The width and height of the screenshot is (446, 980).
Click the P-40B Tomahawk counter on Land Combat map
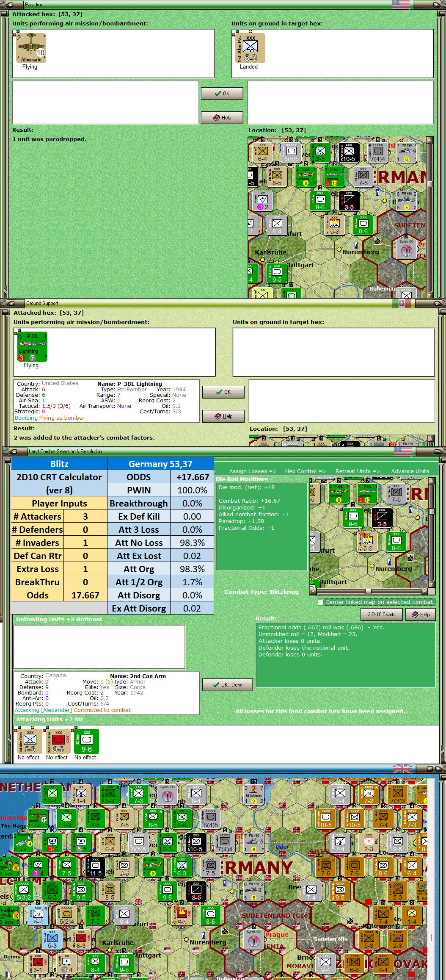click(x=339, y=493)
